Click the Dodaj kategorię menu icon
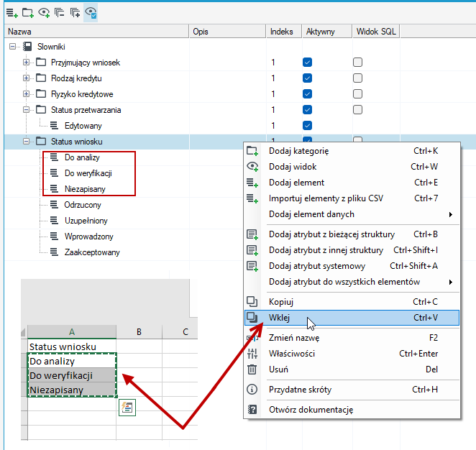 pyautogui.click(x=252, y=151)
